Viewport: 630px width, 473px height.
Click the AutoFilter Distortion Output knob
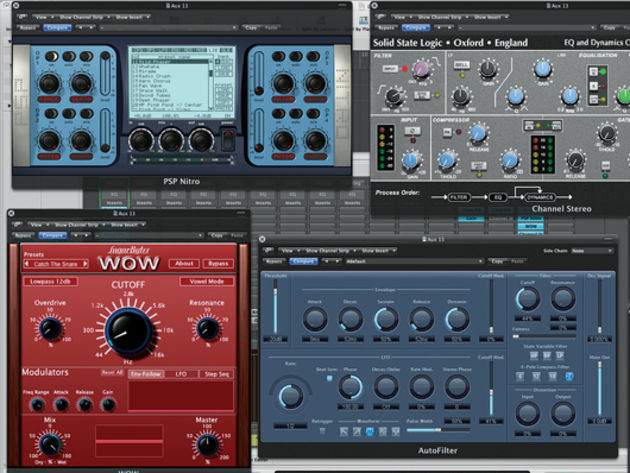(x=563, y=414)
